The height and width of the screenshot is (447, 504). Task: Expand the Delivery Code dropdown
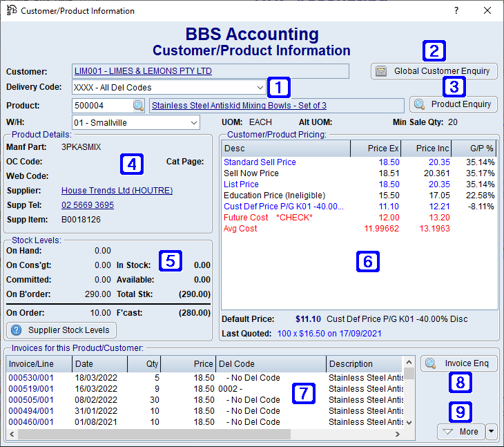point(260,88)
